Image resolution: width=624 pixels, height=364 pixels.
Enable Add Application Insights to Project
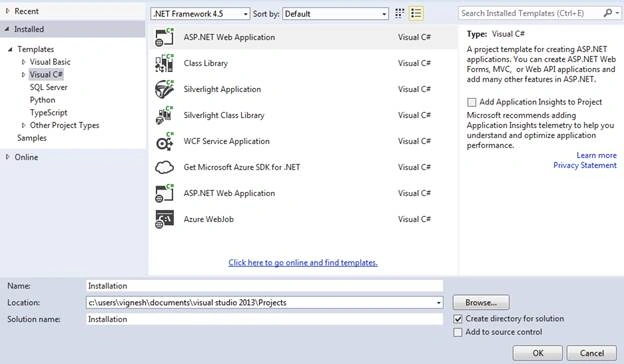coord(472,102)
